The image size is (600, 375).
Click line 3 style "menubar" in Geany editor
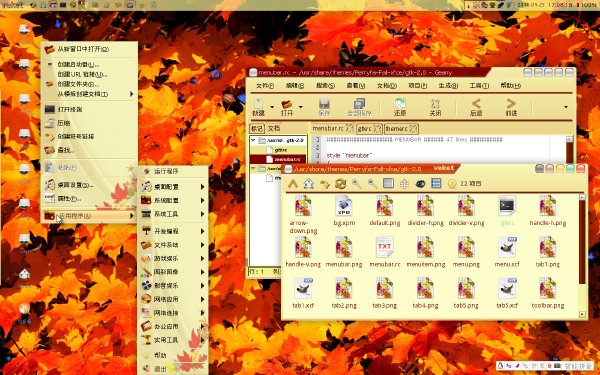(349, 156)
